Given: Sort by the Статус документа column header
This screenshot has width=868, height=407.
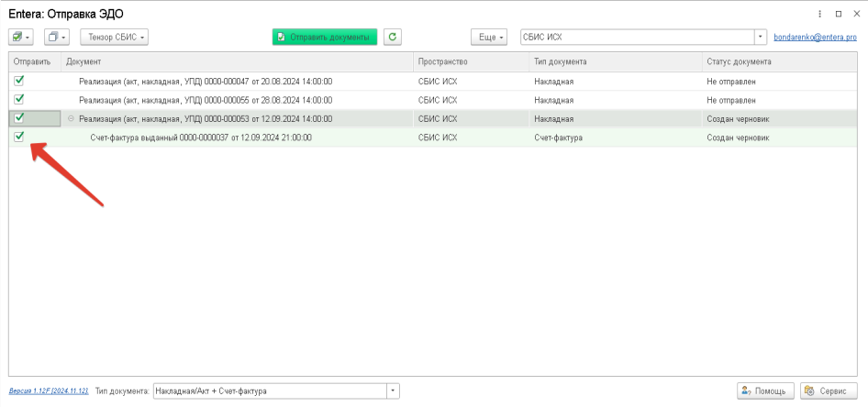Looking at the screenshot, I should click(779, 62).
